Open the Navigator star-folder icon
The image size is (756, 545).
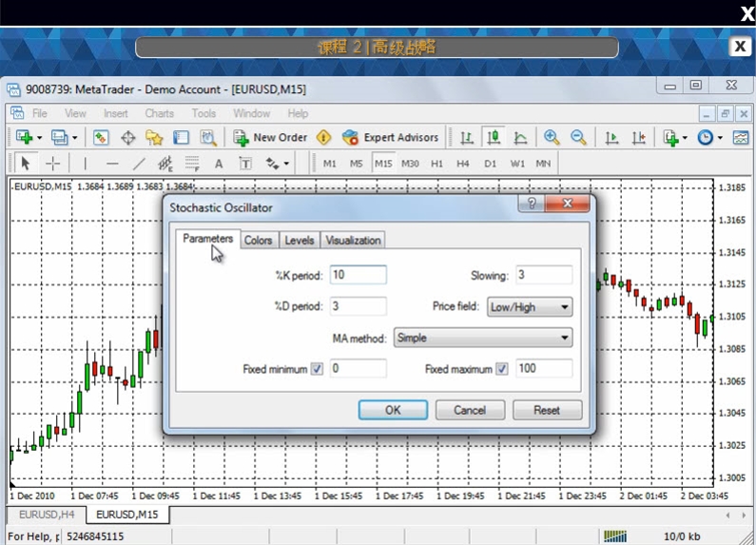[x=154, y=138]
